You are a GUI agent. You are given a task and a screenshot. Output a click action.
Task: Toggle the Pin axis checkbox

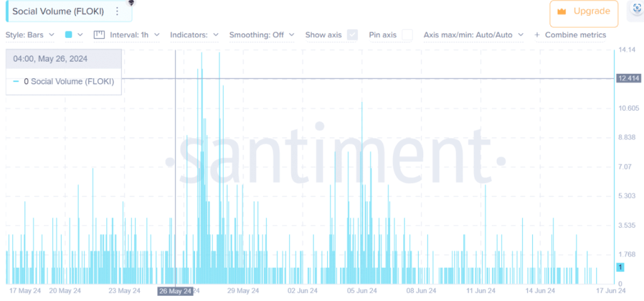pyautogui.click(x=407, y=35)
